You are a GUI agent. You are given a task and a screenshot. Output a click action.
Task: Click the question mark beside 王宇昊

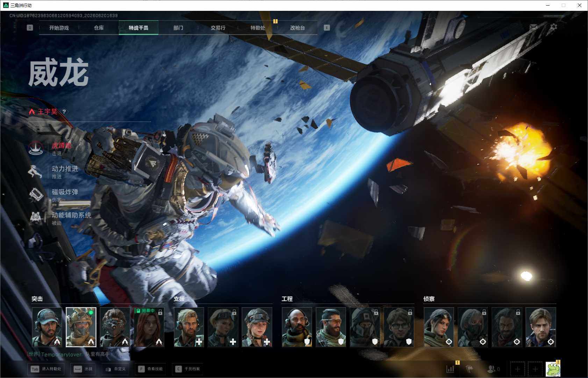point(64,112)
